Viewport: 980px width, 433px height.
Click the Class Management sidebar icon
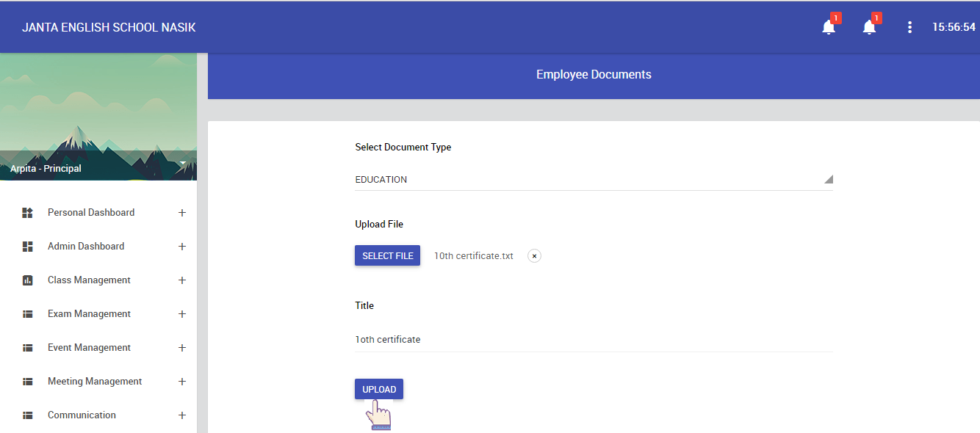[28, 280]
